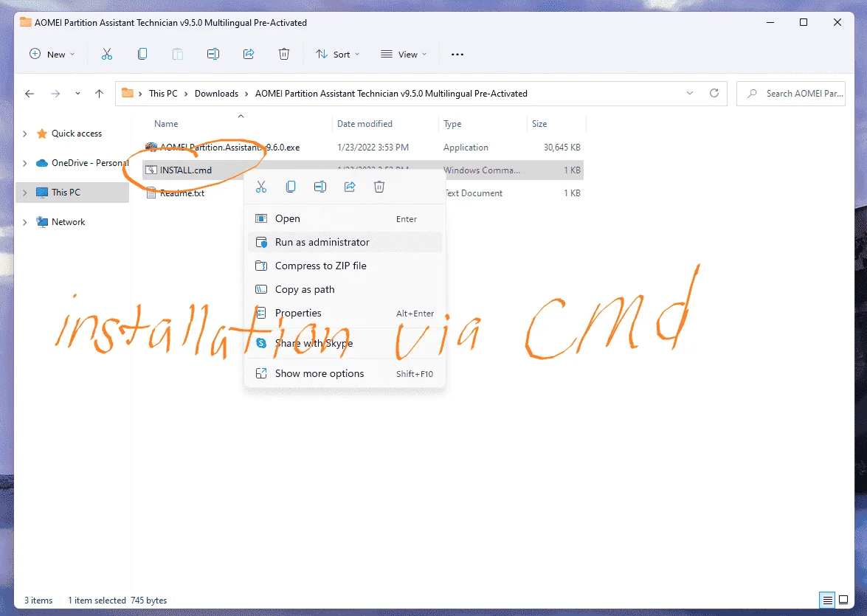Click the Cut icon in the context menu

261,187
